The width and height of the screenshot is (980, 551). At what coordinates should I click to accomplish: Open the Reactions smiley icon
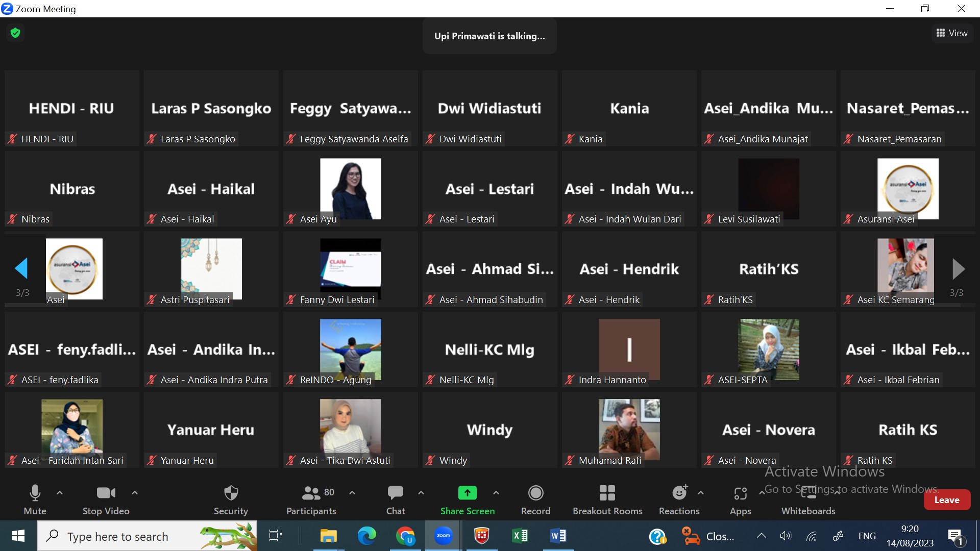(x=679, y=493)
